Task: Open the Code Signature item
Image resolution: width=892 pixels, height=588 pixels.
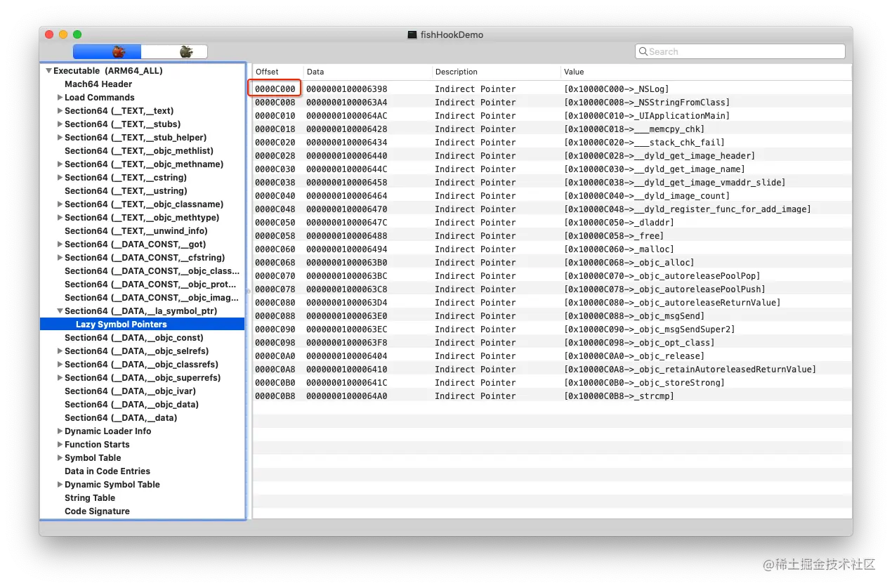Action: click(x=97, y=511)
